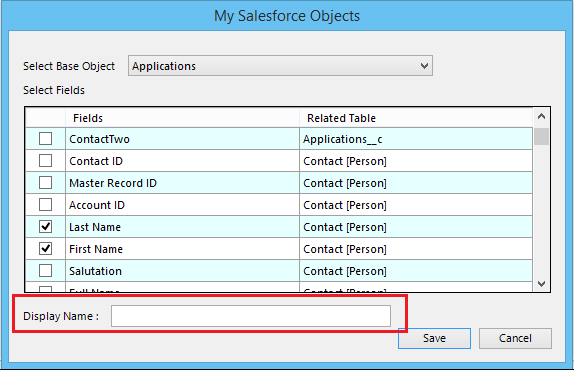Check the Master Record ID checkbox
The image size is (574, 370).
click(45, 183)
